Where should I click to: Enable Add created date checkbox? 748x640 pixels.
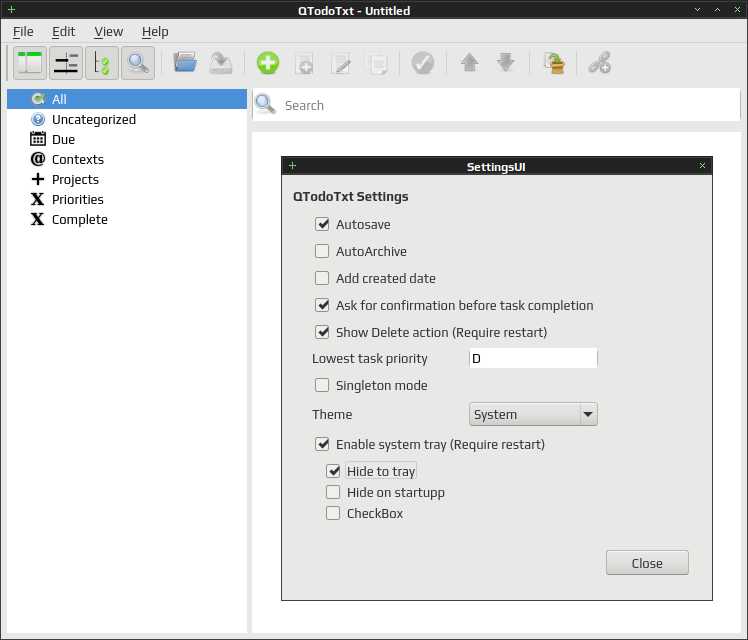322,278
